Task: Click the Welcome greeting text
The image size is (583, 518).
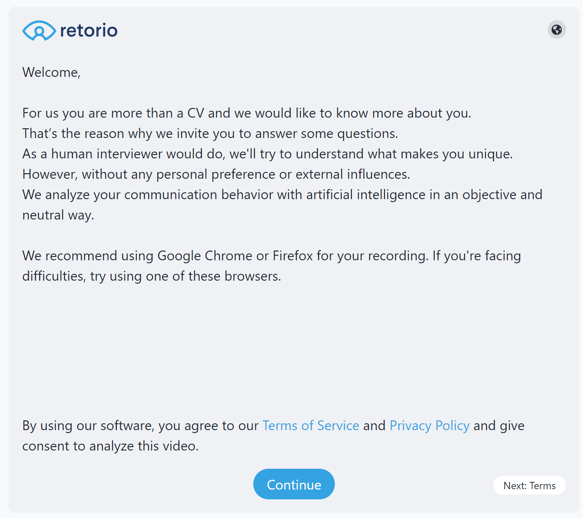Action: (51, 72)
